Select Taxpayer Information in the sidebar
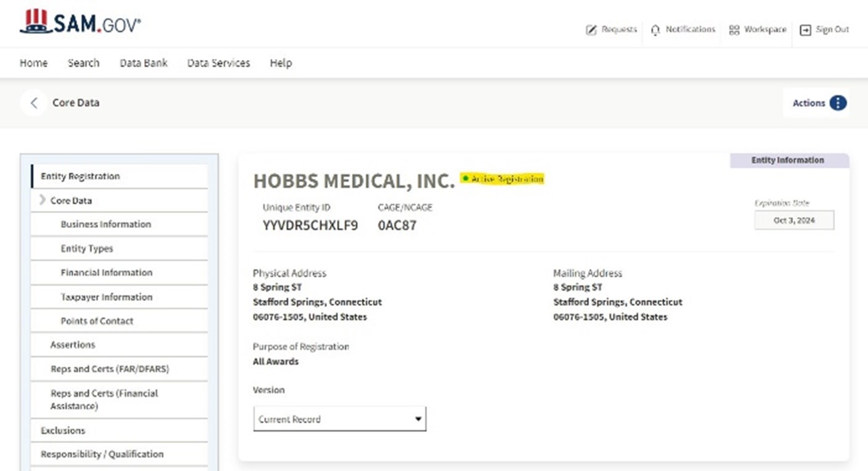 click(120, 297)
